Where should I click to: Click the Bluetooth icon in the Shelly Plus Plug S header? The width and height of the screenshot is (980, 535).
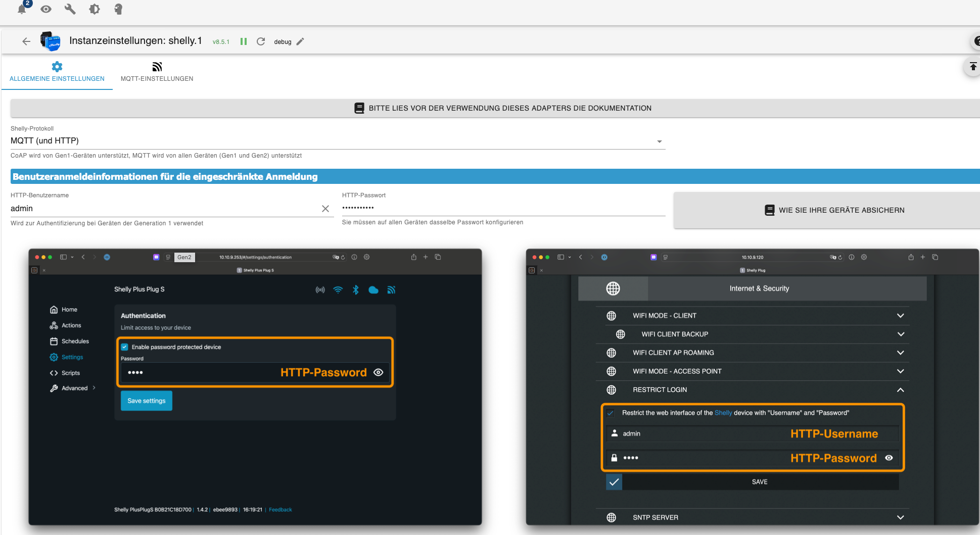[x=356, y=290]
